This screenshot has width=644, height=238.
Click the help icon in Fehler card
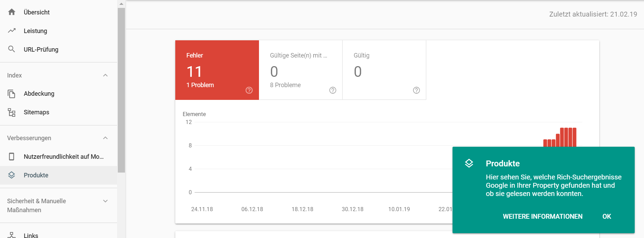(x=249, y=90)
